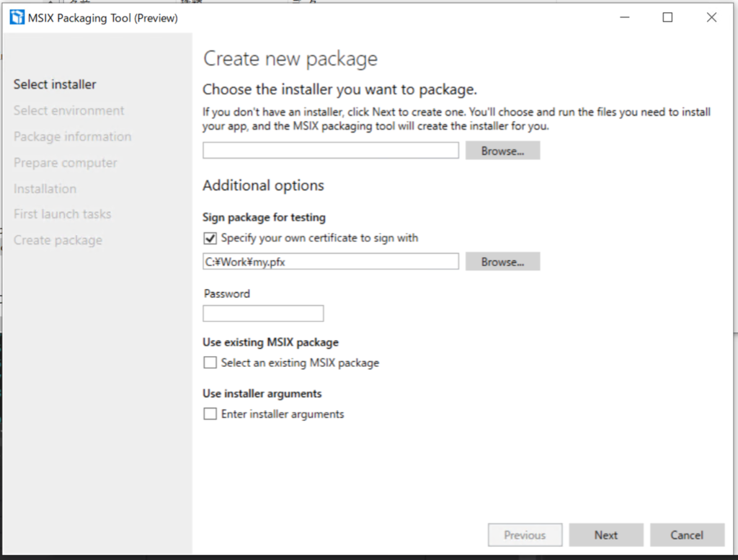
Task: Click the Create new package heading
Action: click(290, 59)
